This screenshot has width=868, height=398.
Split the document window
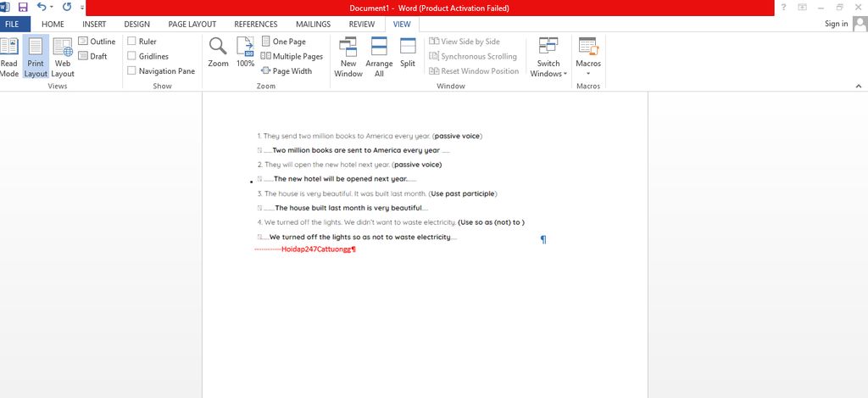click(x=408, y=53)
